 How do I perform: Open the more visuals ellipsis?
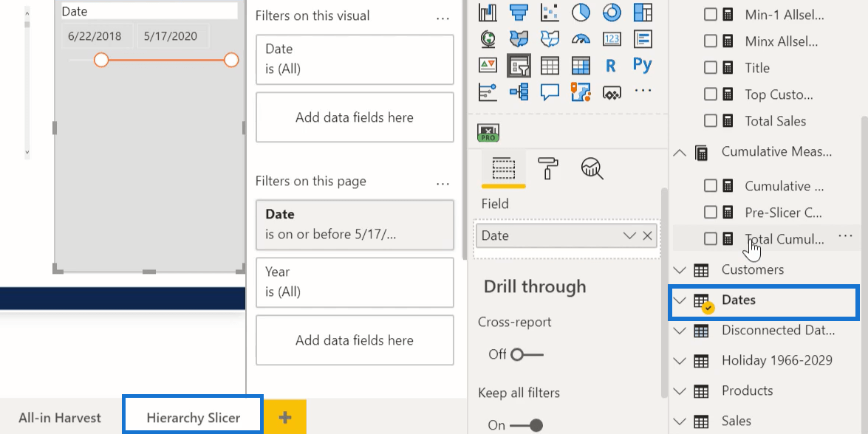click(643, 90)
